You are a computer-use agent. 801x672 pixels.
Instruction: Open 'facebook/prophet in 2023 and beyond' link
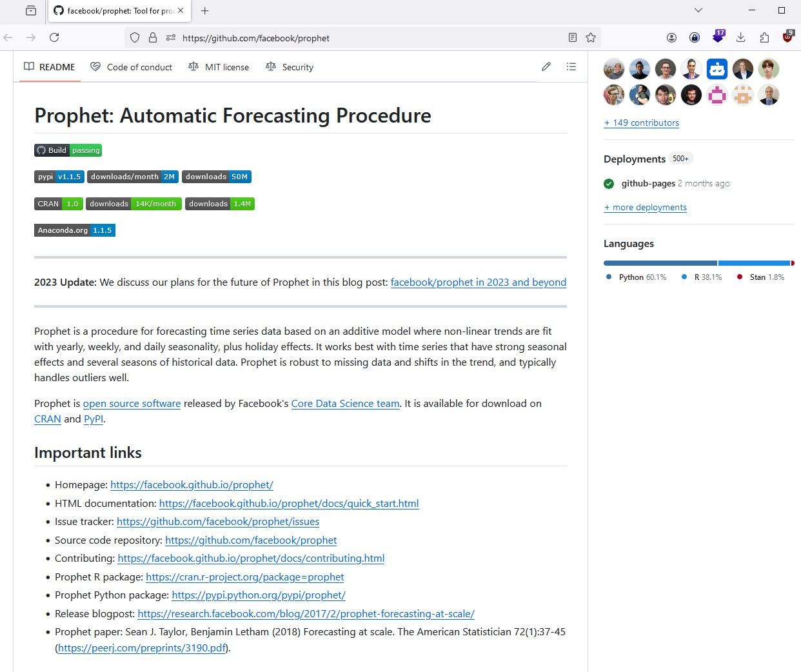tap(479, 282)
